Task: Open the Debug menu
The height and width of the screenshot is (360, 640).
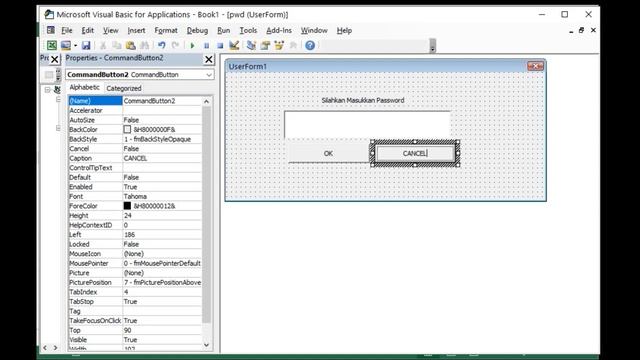Action: [x=197, y=31]
